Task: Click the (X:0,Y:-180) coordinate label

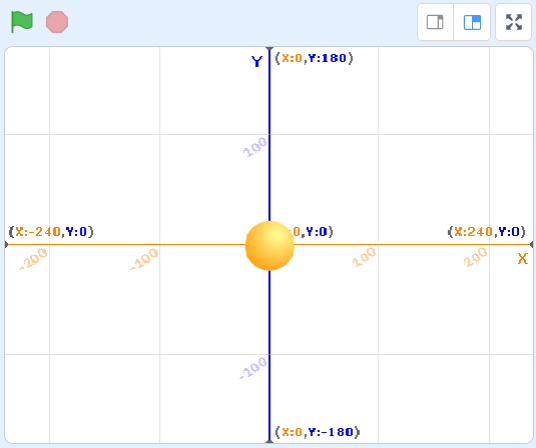Action: coord(318,432)
